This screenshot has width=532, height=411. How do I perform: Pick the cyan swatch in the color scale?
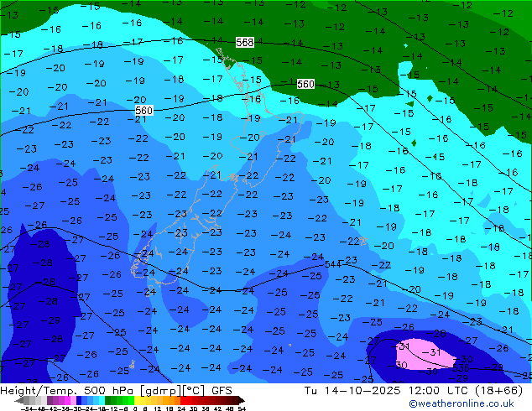(x=102, y=401)
